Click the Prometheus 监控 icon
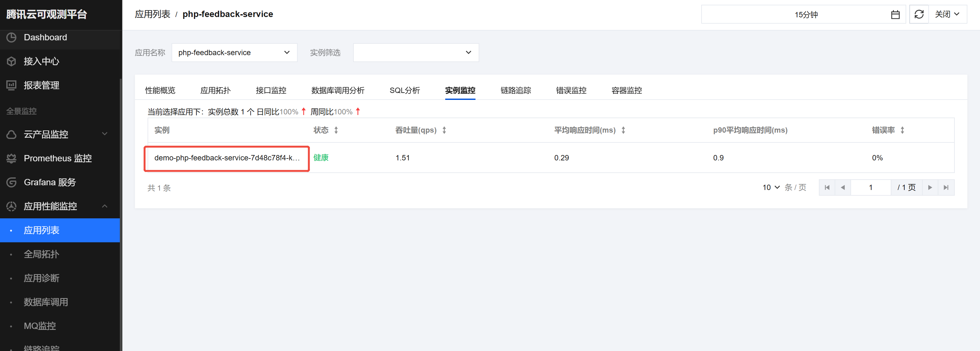The image size is (980, 351). 11,158
